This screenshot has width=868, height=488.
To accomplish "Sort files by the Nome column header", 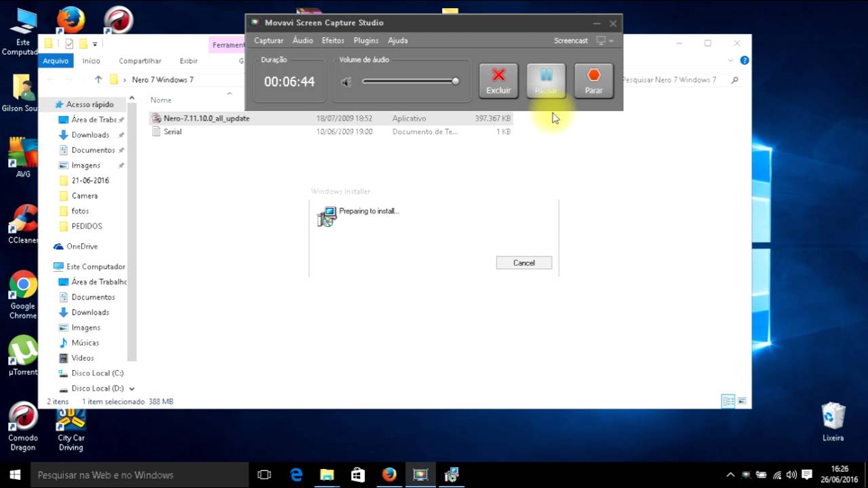I will point(161,100).
